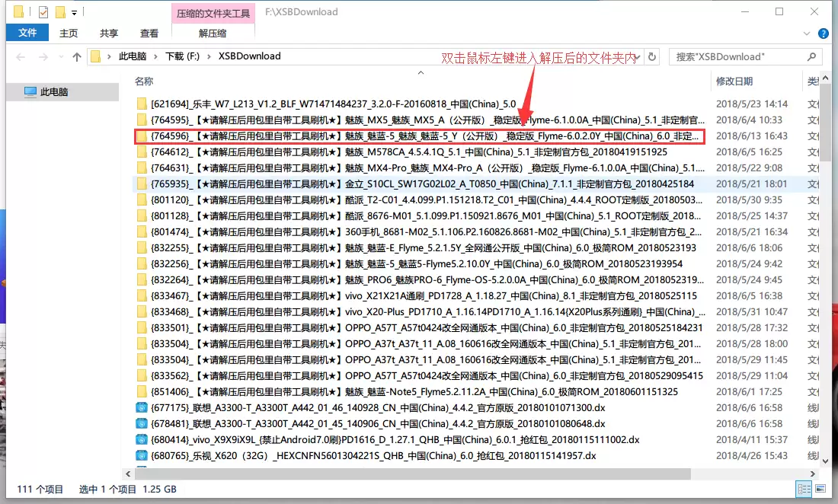
Task: Select folder icon of {832255} 魅蓝-E folder
Action: pos(142,247)
